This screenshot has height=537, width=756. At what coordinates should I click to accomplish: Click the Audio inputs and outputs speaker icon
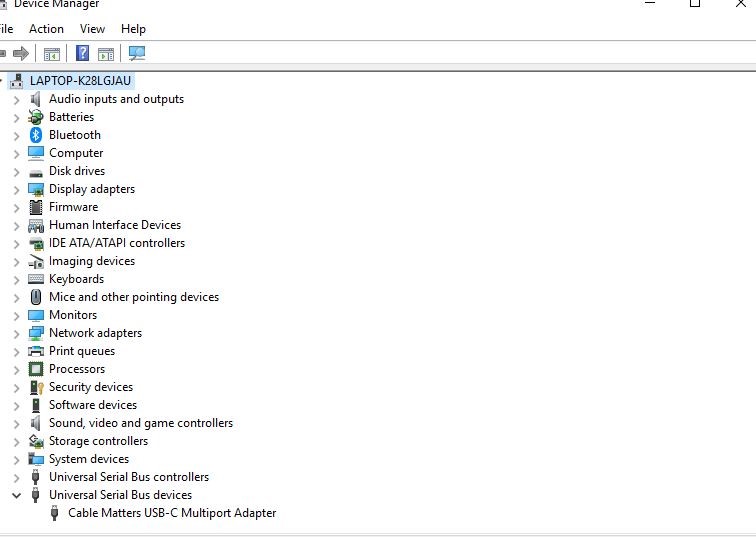tap(35, 99)
